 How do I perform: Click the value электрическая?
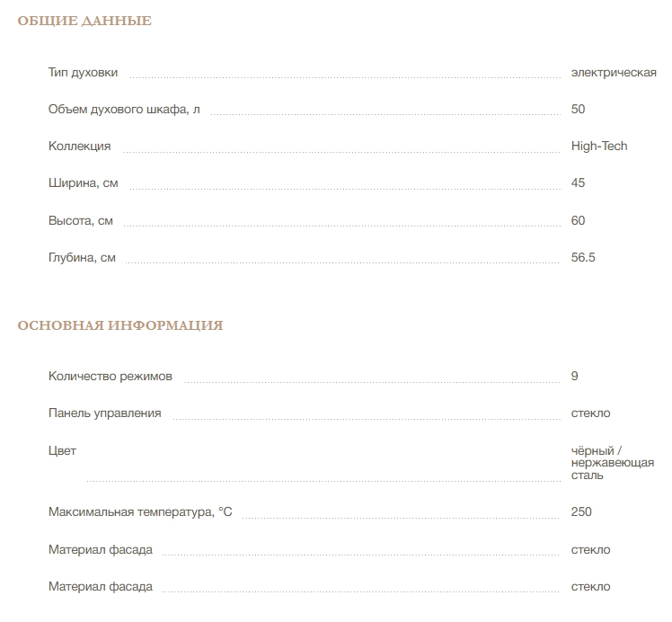[614, 73]
